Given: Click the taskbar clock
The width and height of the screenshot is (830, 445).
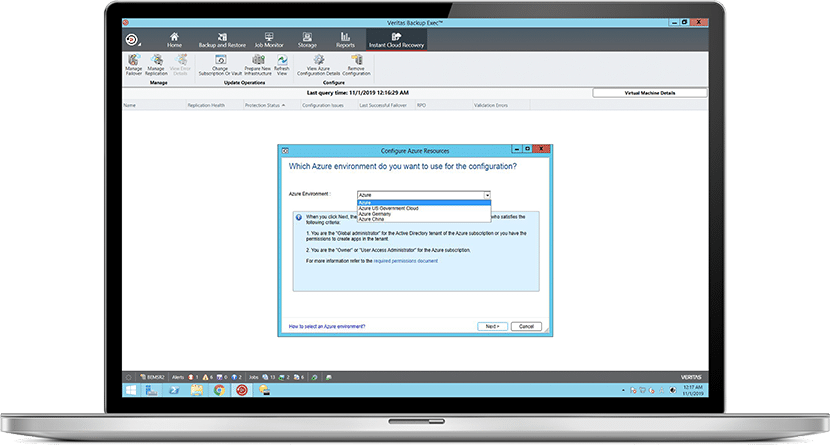Looking at the screenshot, I should (x=693, y=390).
